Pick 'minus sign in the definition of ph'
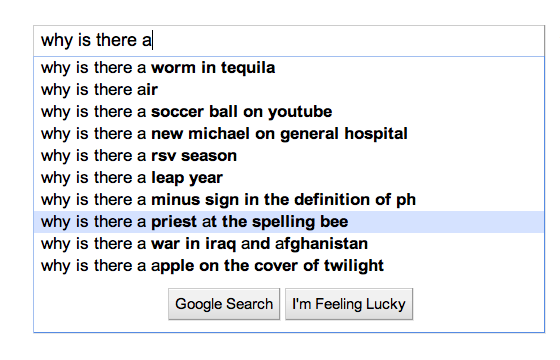Screen dimensions: 560x360 (289, 200)
